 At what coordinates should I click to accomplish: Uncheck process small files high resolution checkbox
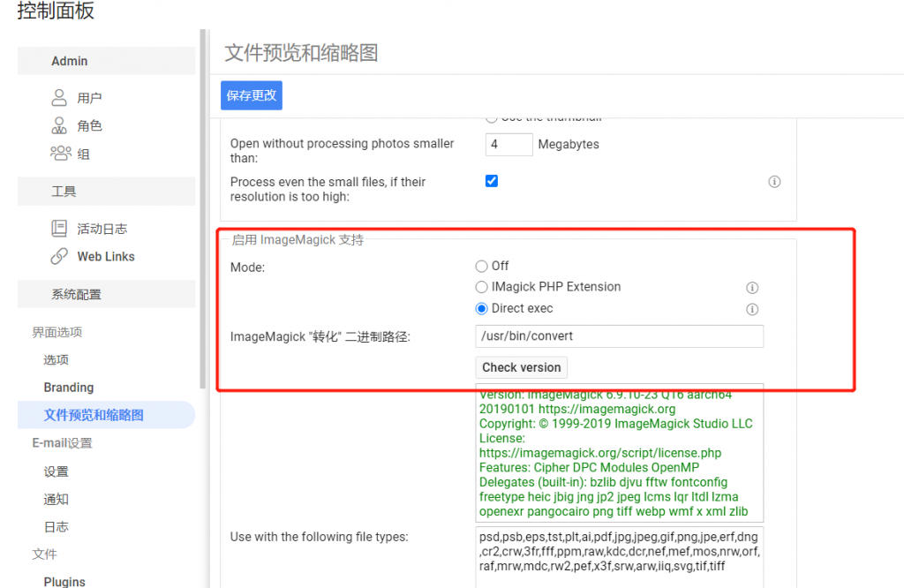click(492, 181)
